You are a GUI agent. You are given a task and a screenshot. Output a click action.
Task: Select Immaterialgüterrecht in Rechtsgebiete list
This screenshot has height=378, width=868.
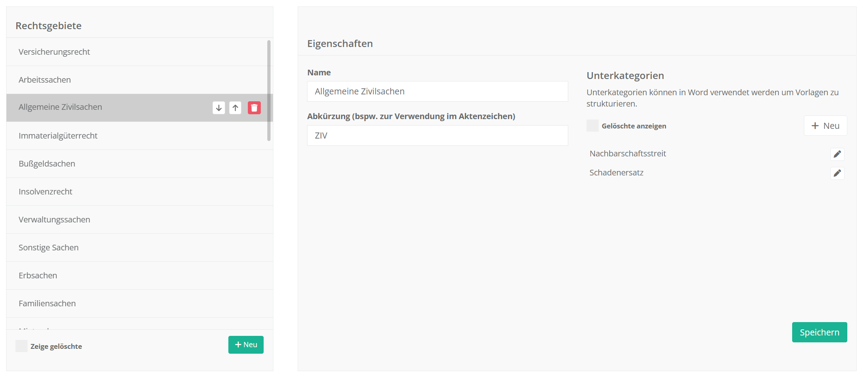[58, 136]
